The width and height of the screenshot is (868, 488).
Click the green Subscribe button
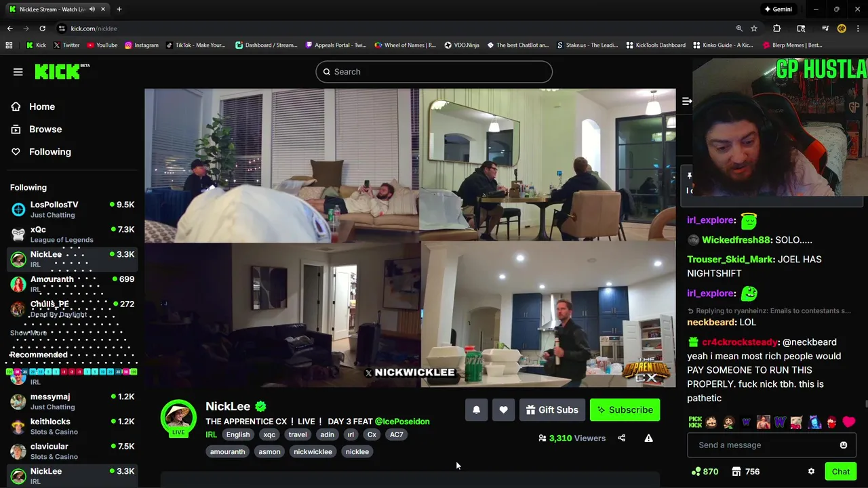click(625, 409)
